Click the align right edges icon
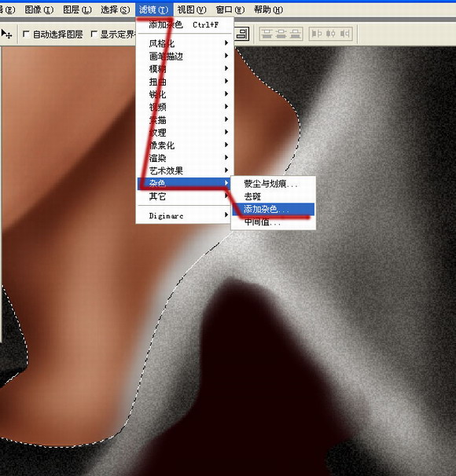The height and width of the screenshot is (476, 456). point(242,34)
